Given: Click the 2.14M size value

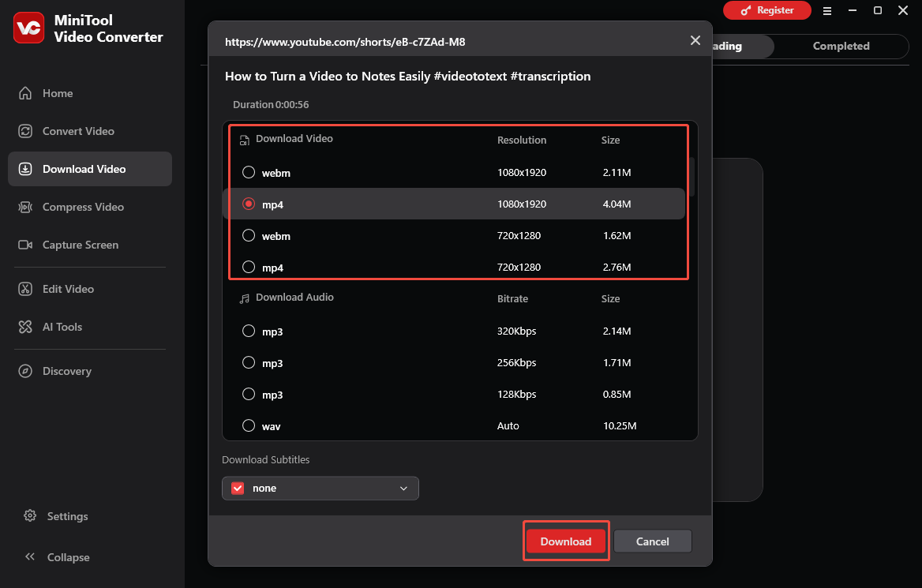Looking at the screenshot, I should pyautogui.click(x=617, y=331).
